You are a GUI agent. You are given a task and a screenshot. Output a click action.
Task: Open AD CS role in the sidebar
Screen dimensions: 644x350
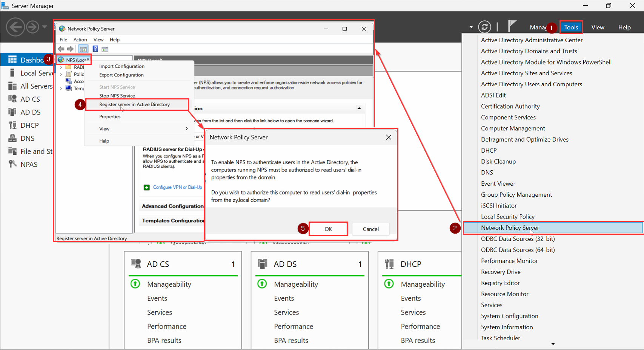pyautogui.click(x=27, y=99)
